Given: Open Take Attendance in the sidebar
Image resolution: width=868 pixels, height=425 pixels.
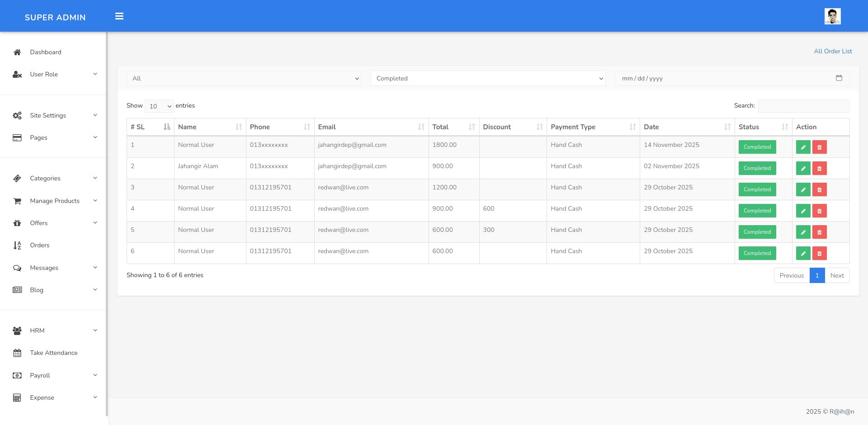Looking at the screenshot, I should tap(53, 353).
